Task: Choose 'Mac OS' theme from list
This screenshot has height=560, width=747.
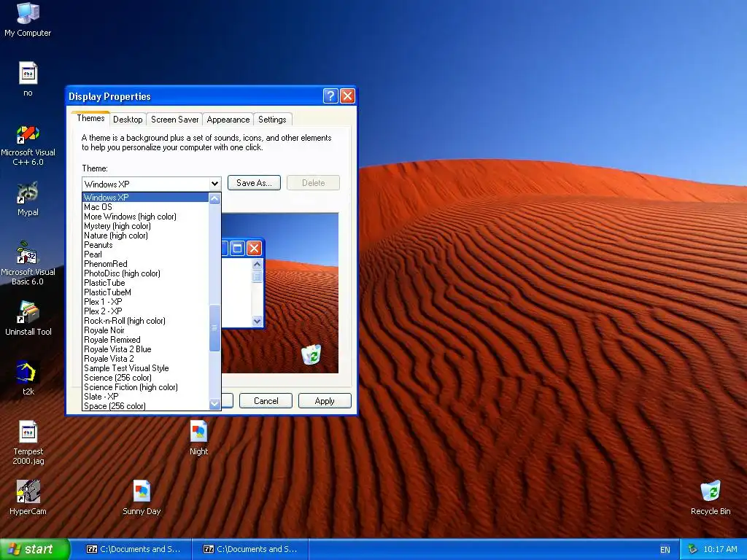Action: (146, 206)
